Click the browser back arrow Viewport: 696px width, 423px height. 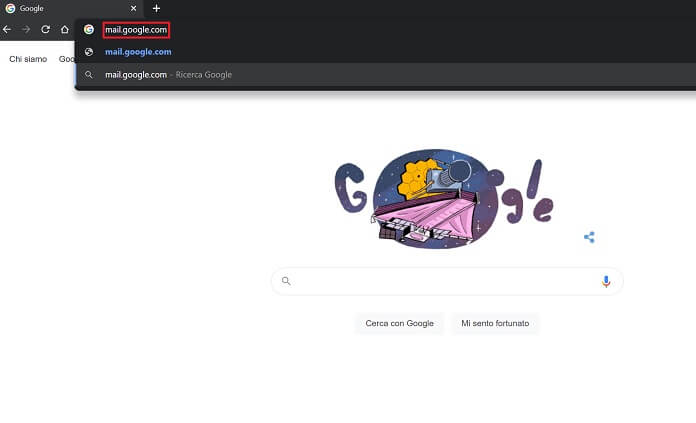(7, 29)
